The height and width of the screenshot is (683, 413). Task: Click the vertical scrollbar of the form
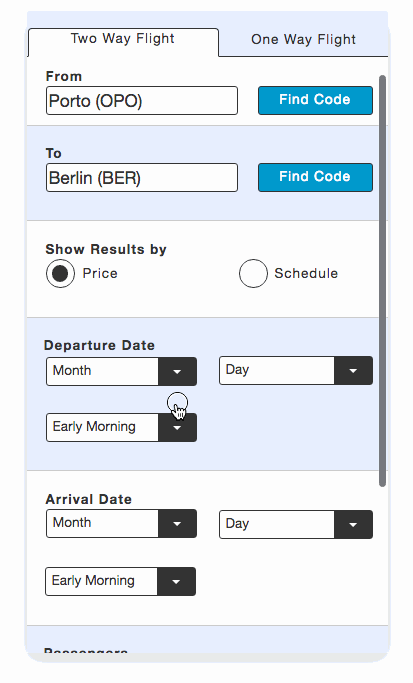[383, 281]
